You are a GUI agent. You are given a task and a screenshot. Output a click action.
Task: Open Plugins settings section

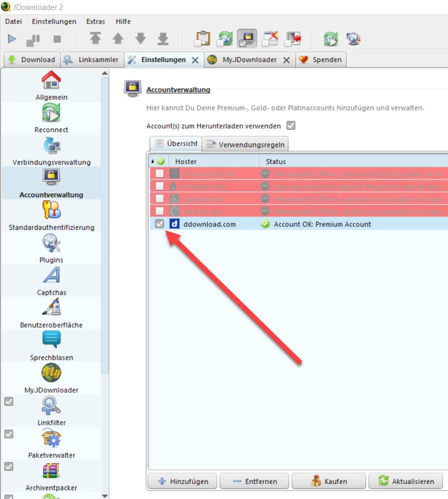(x=51, y=248)
